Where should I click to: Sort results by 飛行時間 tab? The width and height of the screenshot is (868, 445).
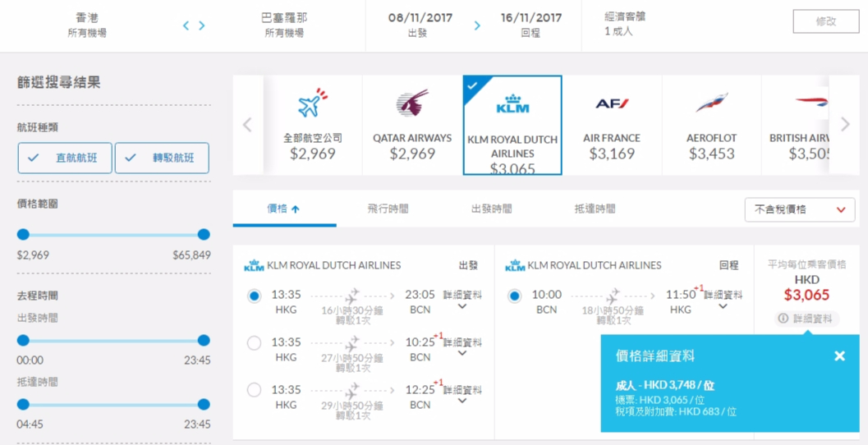click(x=388, y=209)
